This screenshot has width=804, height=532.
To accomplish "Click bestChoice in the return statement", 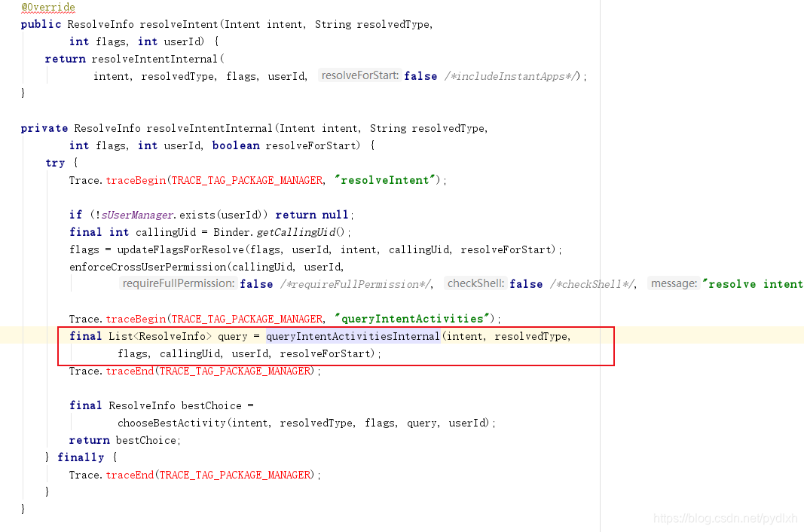I will coord(146,441).
